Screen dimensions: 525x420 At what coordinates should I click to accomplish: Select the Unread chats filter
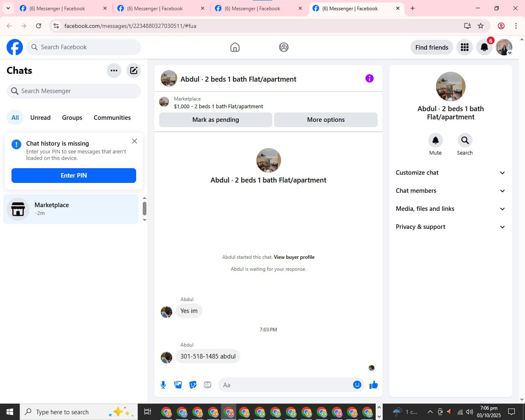(x=41, y=118)
